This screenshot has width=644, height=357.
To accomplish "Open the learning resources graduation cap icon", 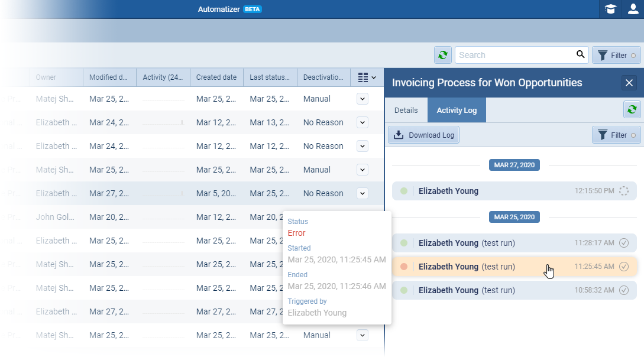I will (x=610, y=9).
